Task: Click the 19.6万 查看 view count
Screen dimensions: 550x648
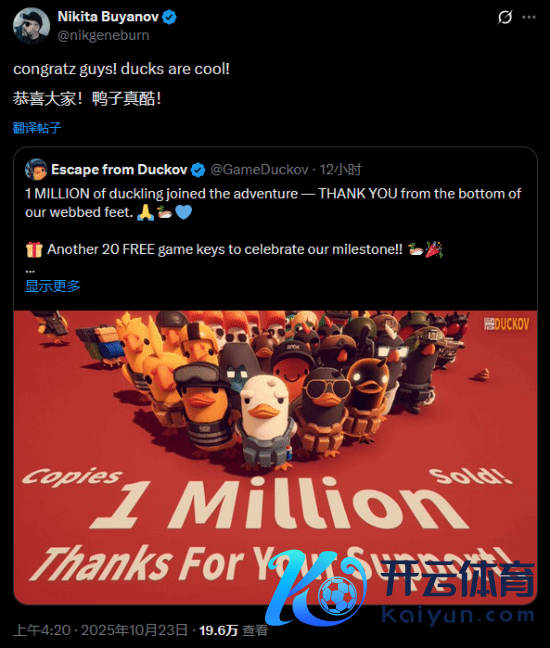Action: pyautogui.click(x=233, y=630)
